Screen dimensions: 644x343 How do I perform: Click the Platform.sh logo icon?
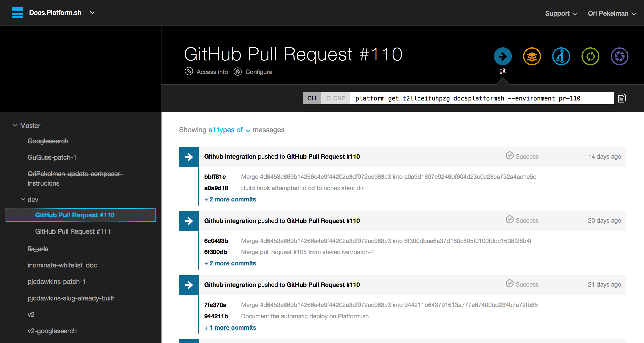point(17,12)
